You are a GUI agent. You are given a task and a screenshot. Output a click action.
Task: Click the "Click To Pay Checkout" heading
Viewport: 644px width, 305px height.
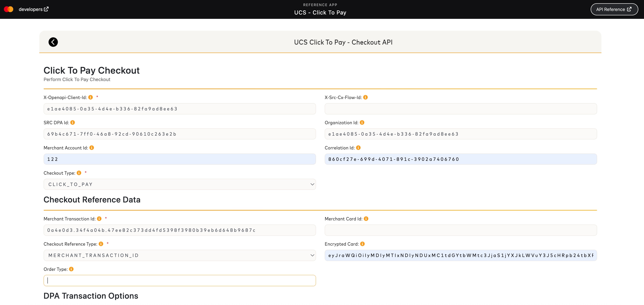[x=91, y=70]
